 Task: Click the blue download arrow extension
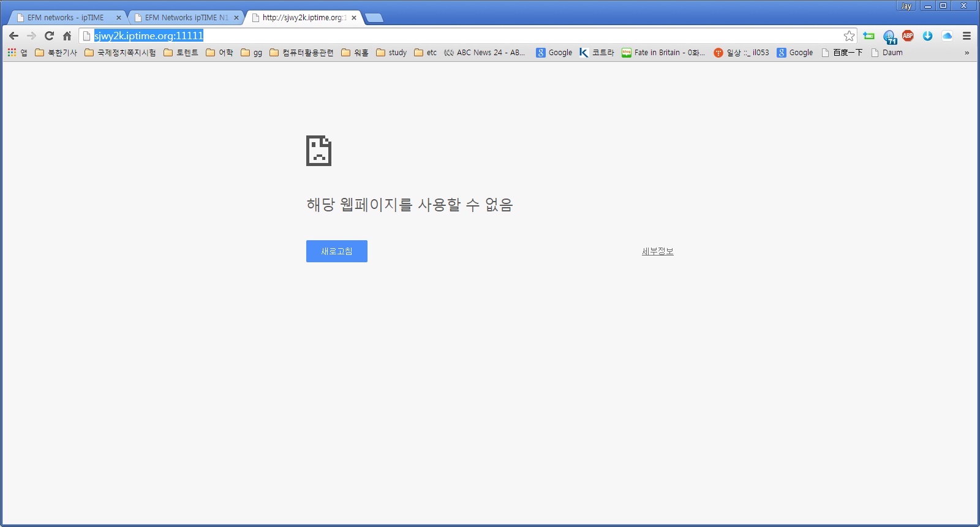click(x=927, y=36)
